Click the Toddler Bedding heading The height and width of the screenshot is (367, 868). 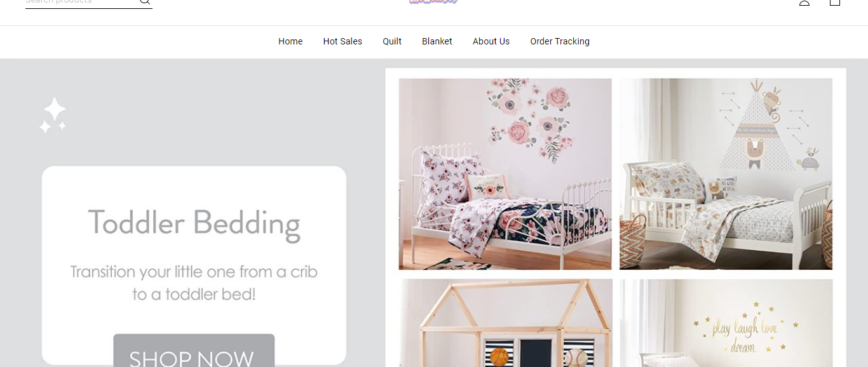click(x=194, y=224)
